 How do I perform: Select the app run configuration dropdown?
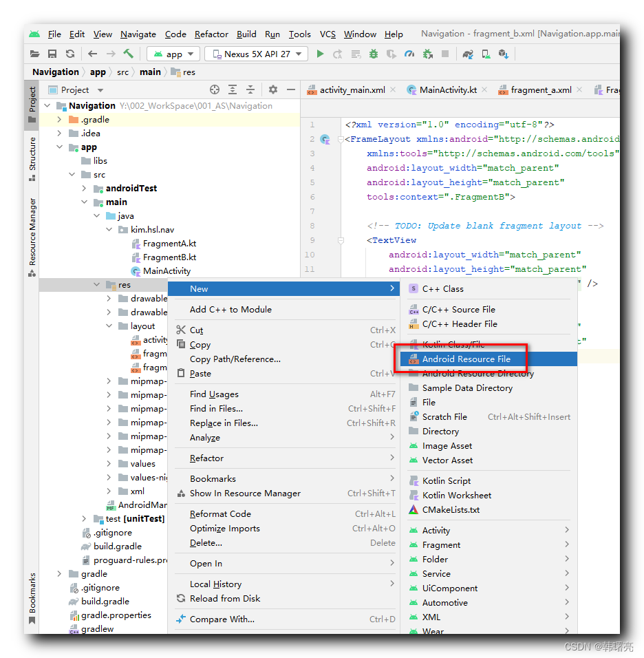click(172, 54)
